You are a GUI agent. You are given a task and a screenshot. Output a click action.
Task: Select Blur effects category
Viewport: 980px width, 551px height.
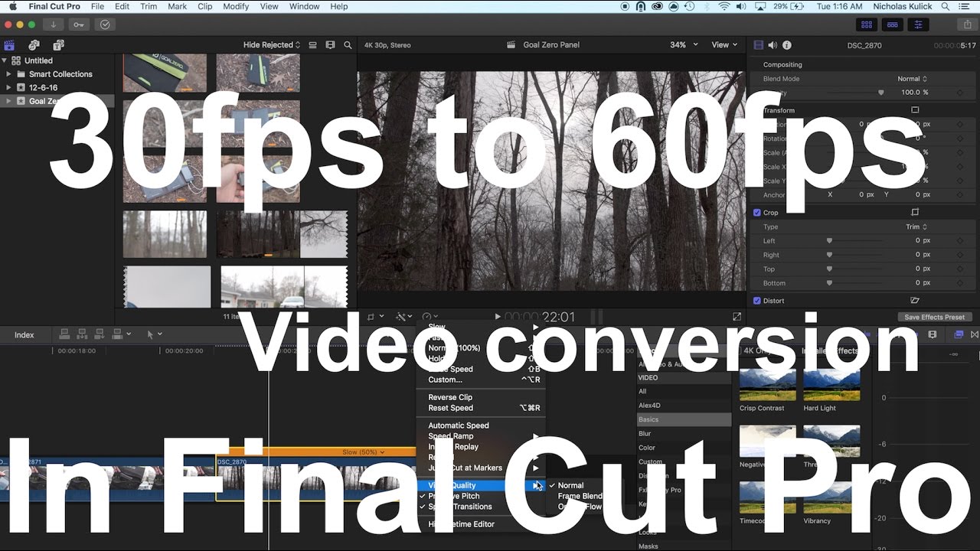(x=684, y=433)
